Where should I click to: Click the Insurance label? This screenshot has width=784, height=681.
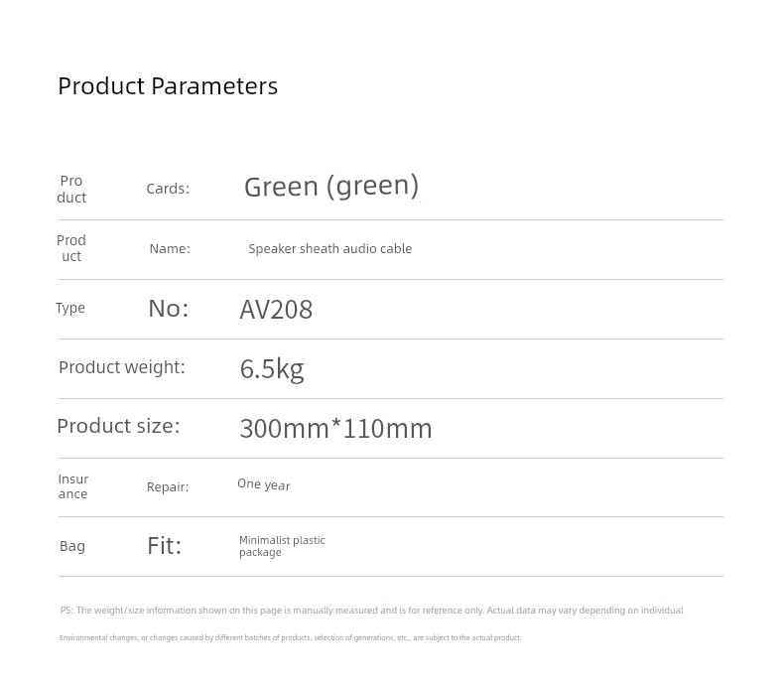(72, 486)
